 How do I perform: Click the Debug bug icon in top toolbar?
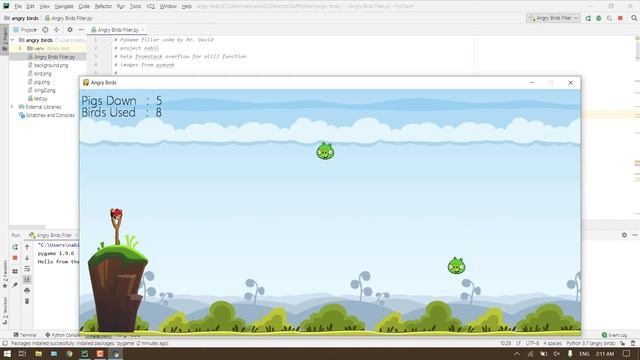point(599,18)
